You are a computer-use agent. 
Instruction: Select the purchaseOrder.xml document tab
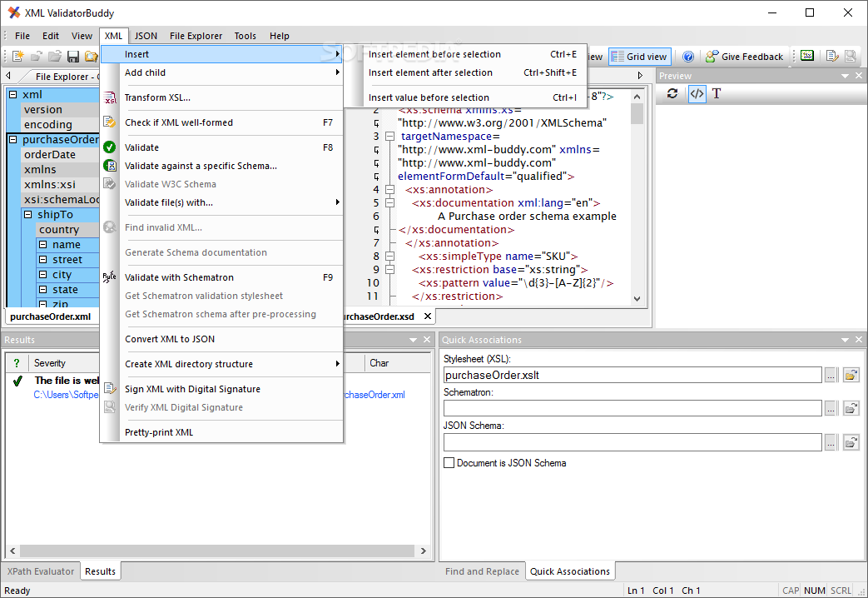[x=51, y=316]
